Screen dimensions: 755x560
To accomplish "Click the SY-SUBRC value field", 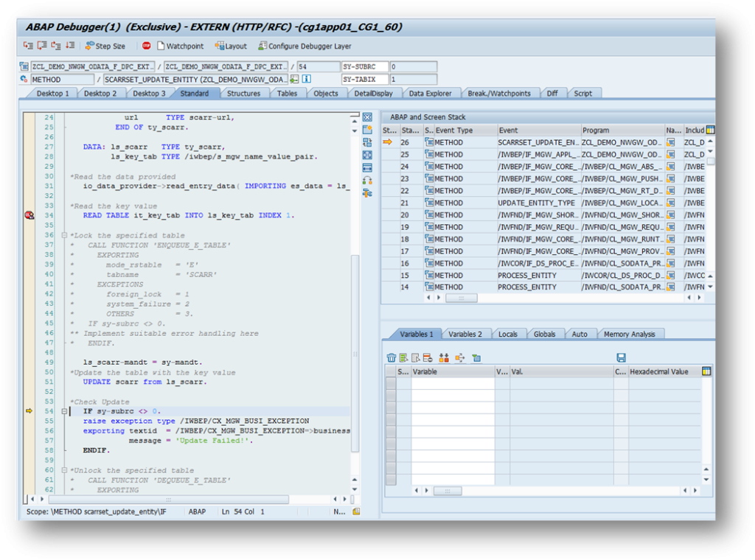I will (413, 66).
